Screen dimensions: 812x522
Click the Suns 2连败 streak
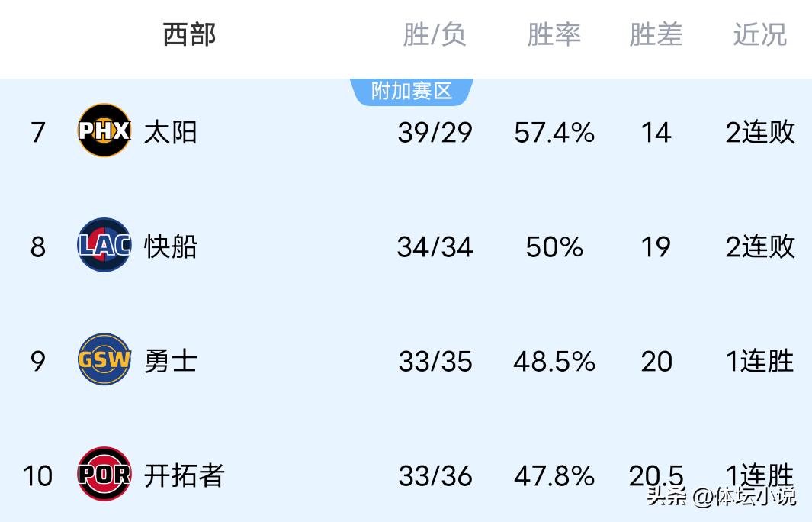pos(759,132)
